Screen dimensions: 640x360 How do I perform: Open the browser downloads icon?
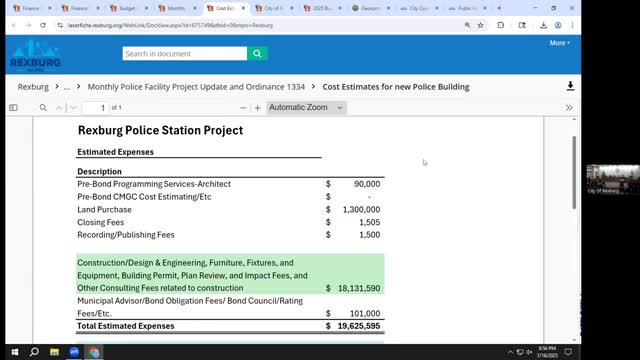543,25
